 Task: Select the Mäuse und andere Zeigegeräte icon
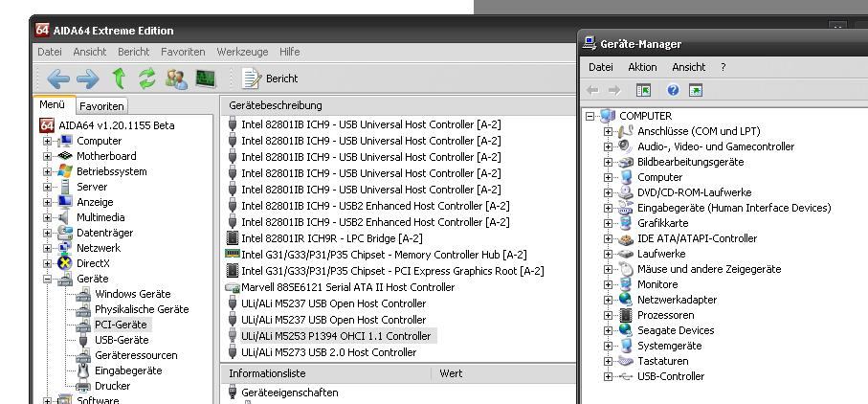(x=626, y=270)
